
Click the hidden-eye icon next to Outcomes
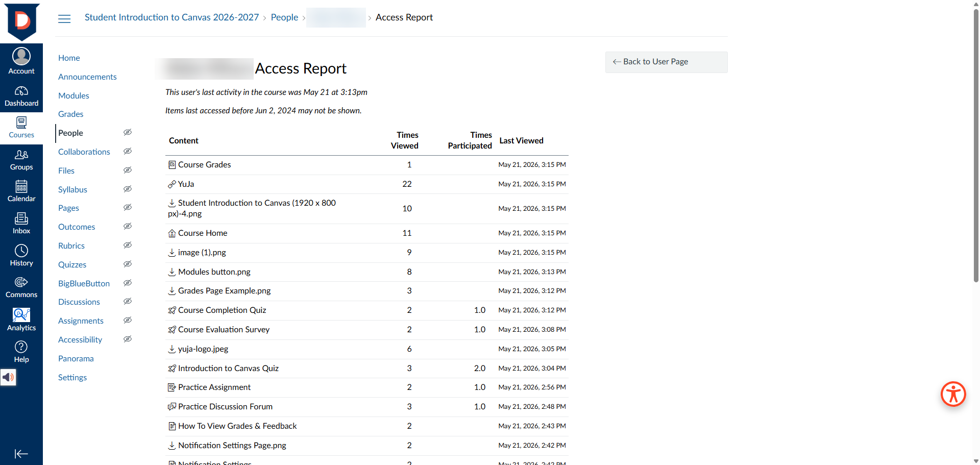click(128, 226)
